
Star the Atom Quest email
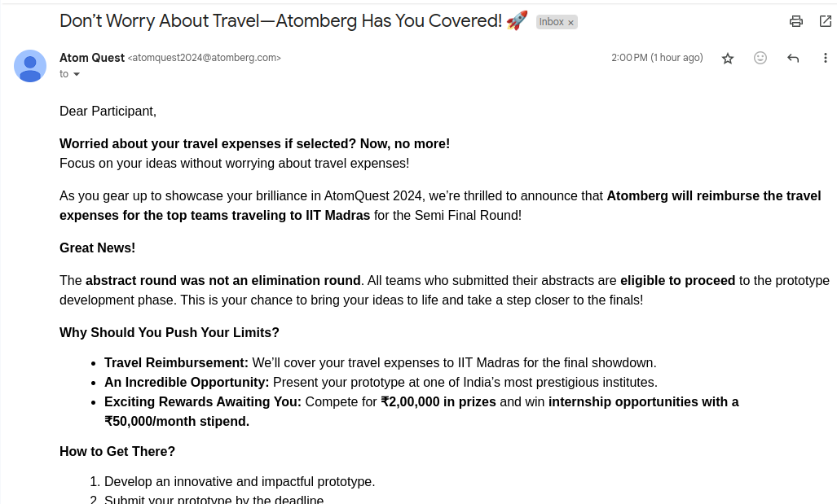pos(728,58)
